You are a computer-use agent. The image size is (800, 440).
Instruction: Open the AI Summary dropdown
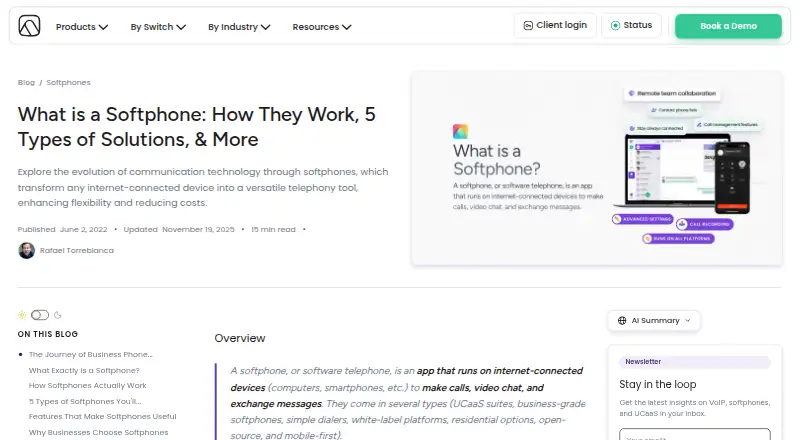pyautogui.click(x=654, y=321)
